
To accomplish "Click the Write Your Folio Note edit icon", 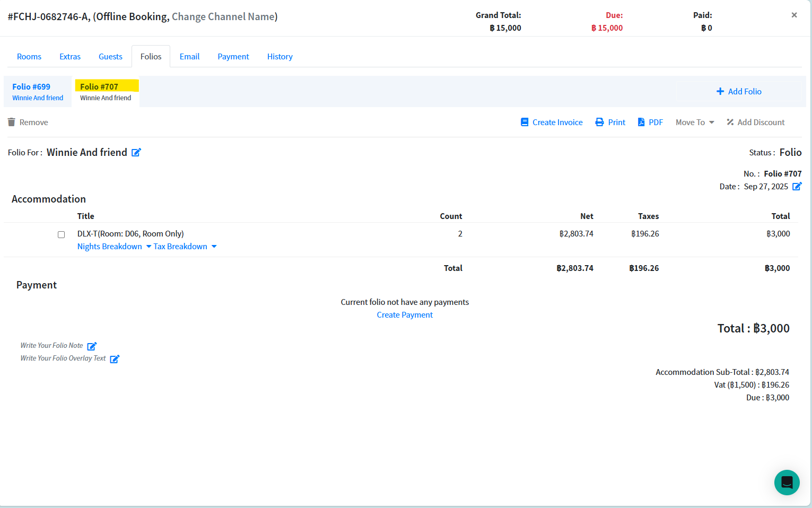I will 92,346.
